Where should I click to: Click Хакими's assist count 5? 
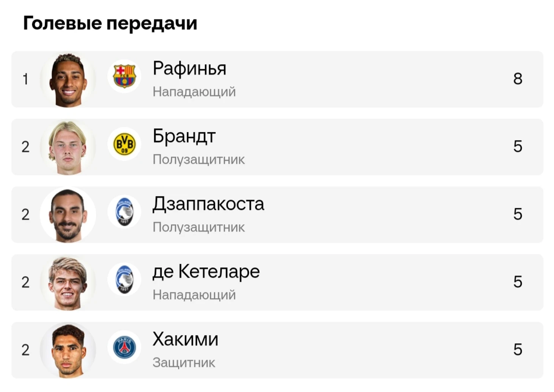[x=518, y=349]
